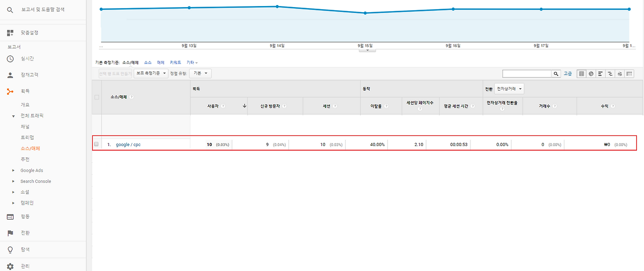Click help icon next to 소스/매체 header
The width and height of the screenshot is (644, 271).
(x=131, y=97)
